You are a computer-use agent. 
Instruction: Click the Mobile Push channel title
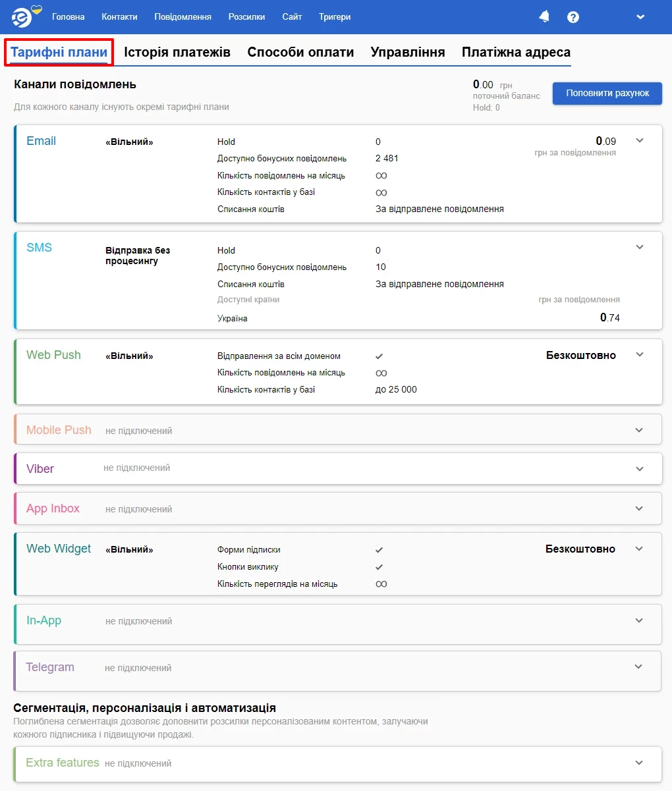coord(59,430)
